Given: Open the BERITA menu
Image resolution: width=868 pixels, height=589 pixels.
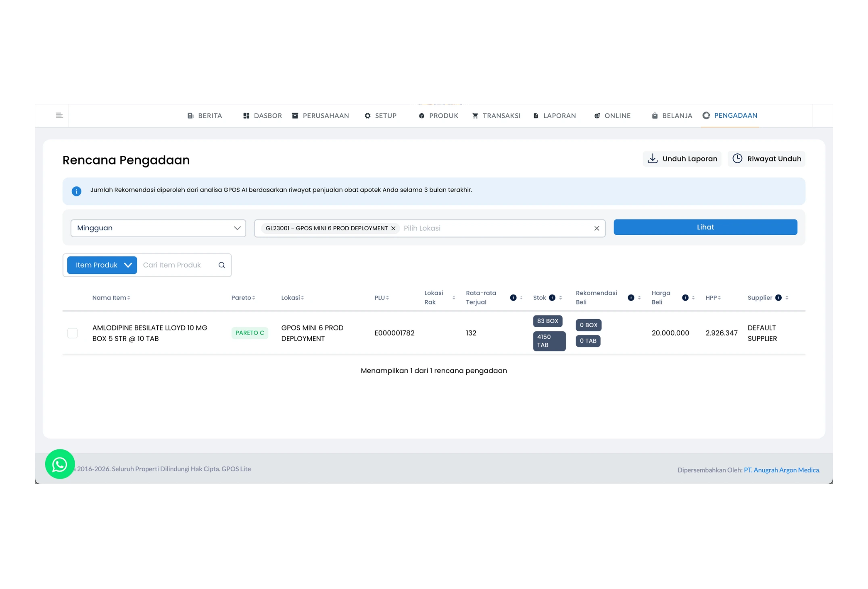Looking at the screenshot, I should 205,116.
